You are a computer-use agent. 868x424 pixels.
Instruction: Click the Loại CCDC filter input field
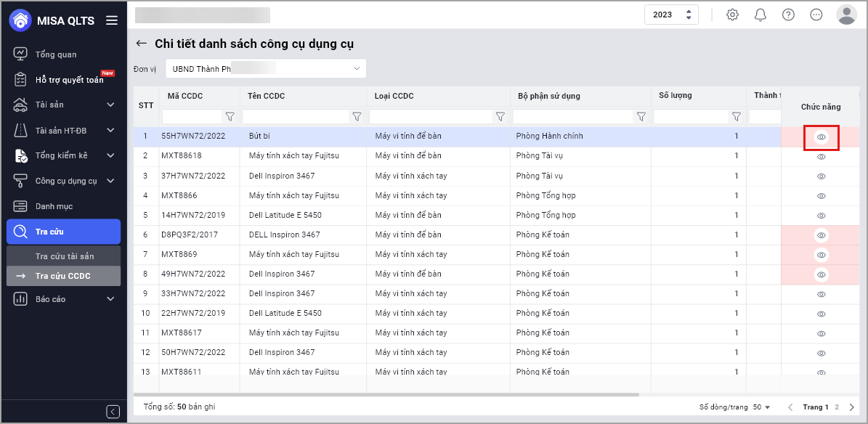click(x=430, y=116)
